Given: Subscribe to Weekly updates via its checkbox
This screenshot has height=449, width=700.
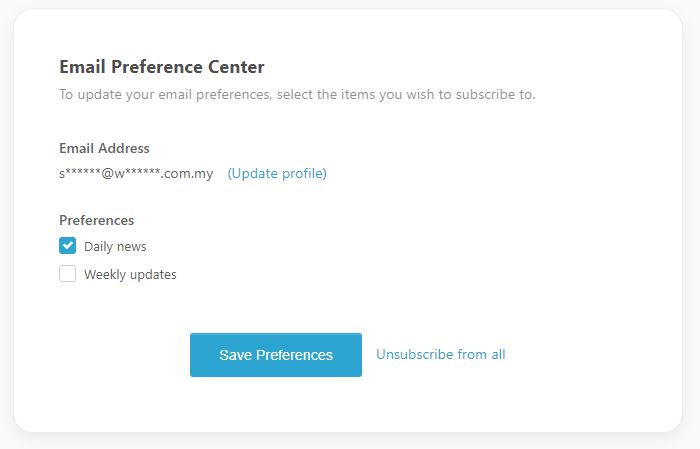Looking at the screenshot, I should click(68, 274).
